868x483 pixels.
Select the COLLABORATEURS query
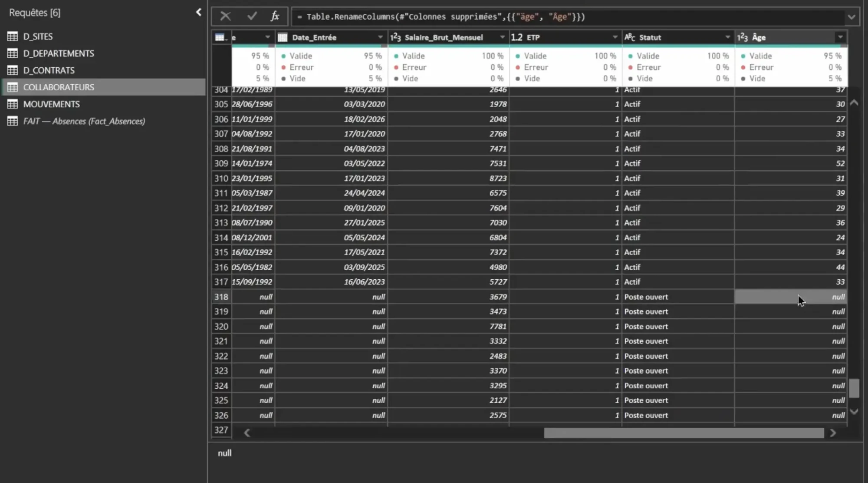point(103,87)
